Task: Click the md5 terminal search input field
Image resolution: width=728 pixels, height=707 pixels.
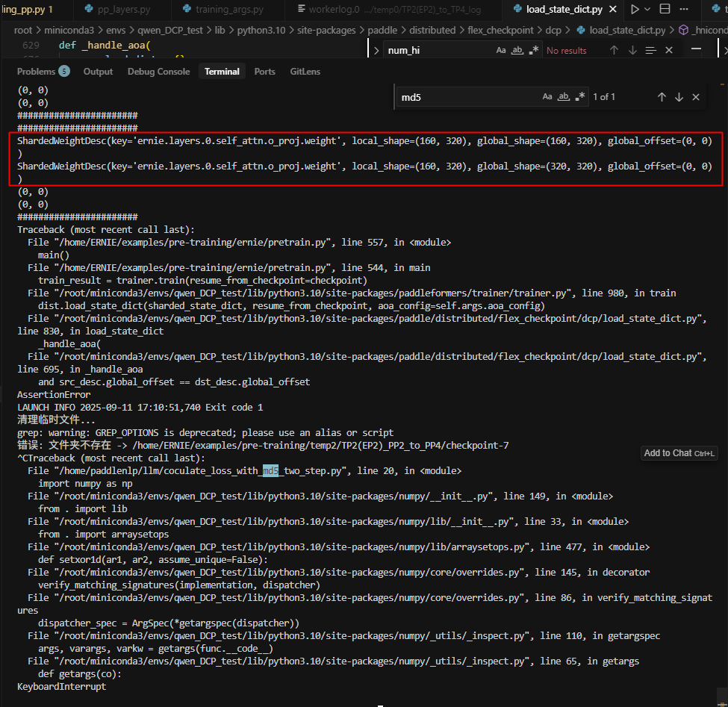Action: pyautogui.click(x=467, y=97)
